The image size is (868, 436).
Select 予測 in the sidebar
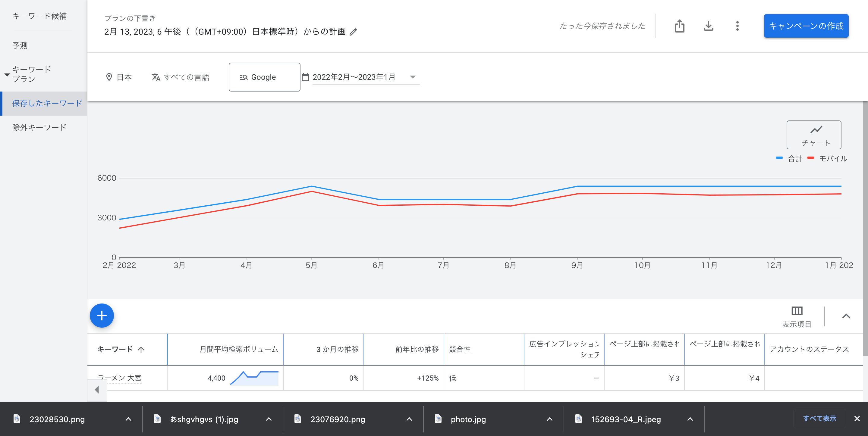click(x=20, y=45)
